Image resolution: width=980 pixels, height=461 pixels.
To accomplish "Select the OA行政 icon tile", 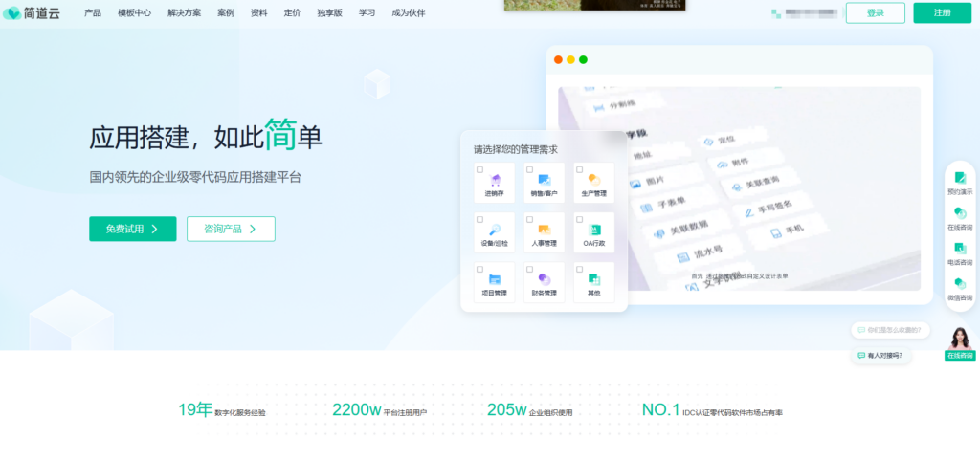I will click(593, 230).
